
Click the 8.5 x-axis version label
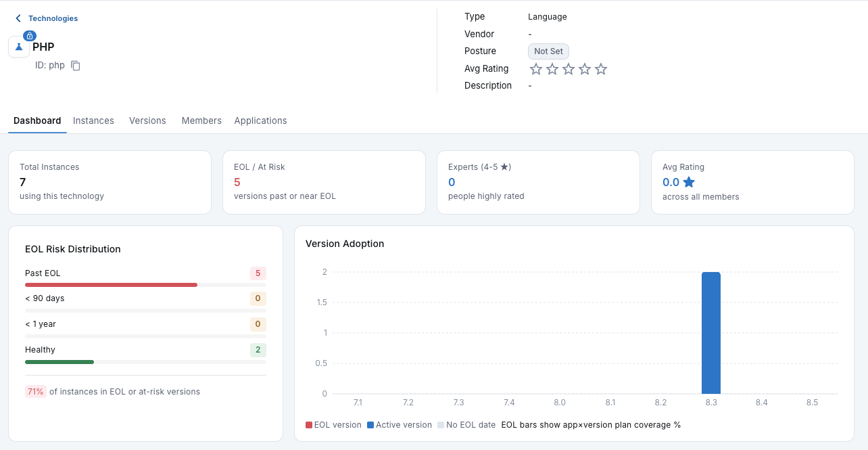pos(812,403)
